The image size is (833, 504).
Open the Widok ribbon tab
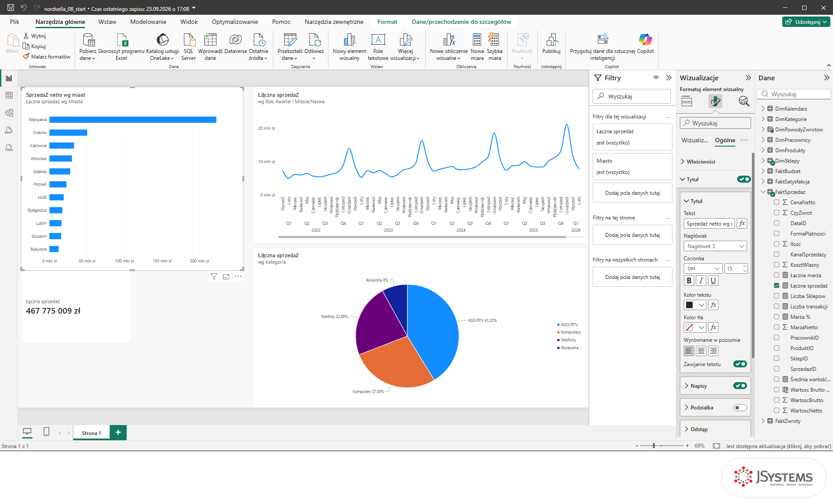(x=189, y=22)
